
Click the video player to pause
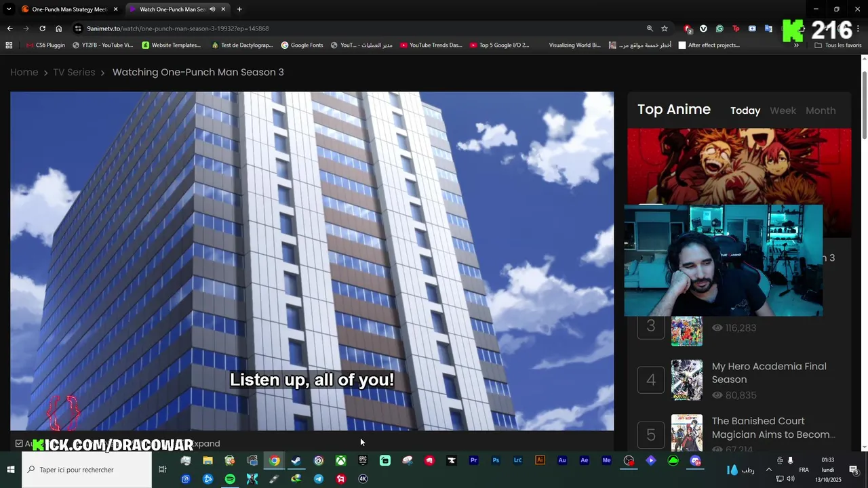pyautogui.click(x=312, y=261)
